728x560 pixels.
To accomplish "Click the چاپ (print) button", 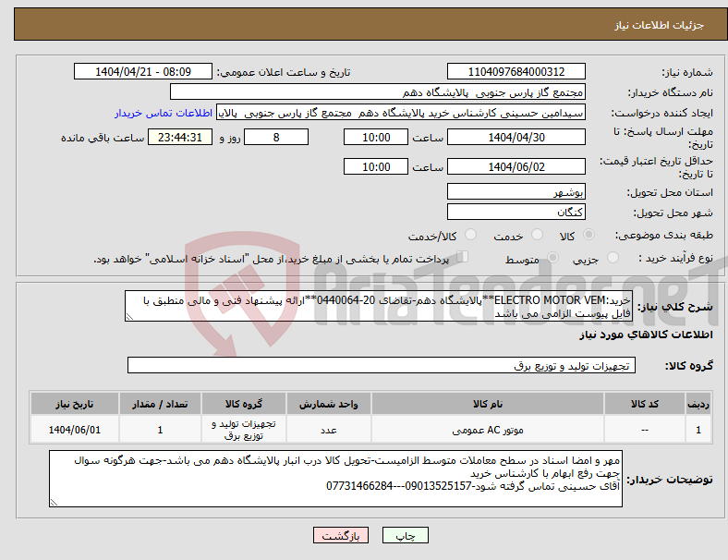I will pos(405,535).
